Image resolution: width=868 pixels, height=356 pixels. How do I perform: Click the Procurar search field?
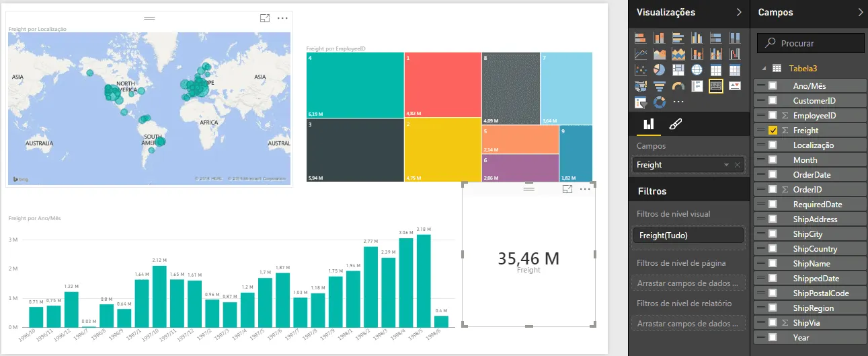[x=811, y=43]
